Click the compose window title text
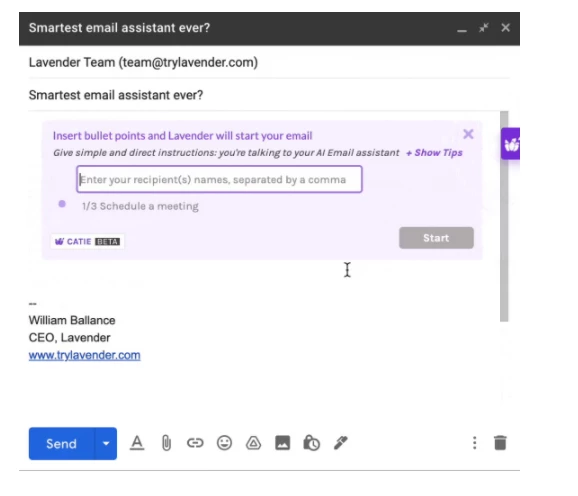The image size is (578, 496). point(119,28)
